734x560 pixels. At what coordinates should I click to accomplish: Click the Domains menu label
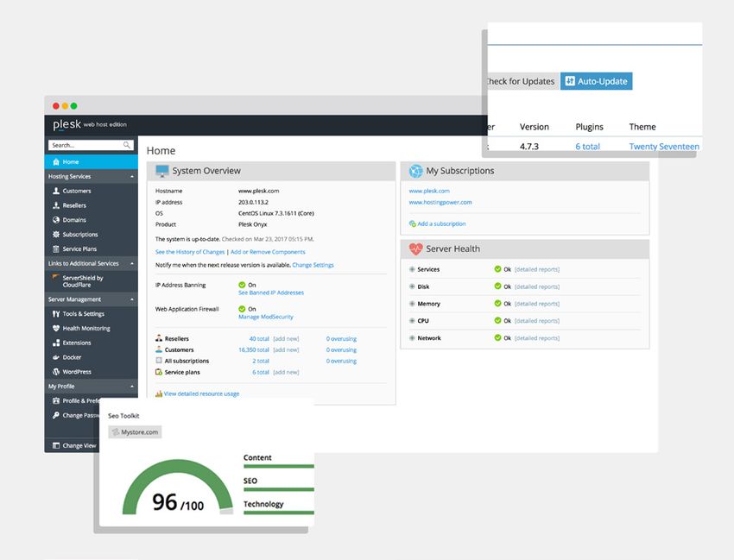point(74,220)
